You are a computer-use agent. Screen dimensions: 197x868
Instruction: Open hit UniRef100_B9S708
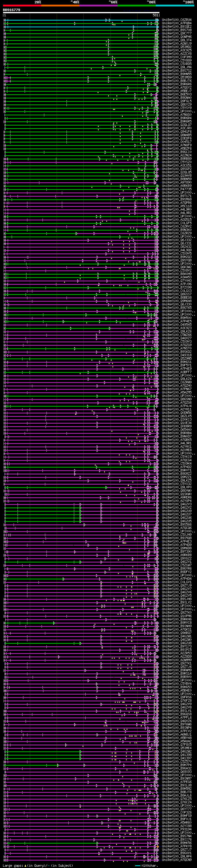[177, 30]
